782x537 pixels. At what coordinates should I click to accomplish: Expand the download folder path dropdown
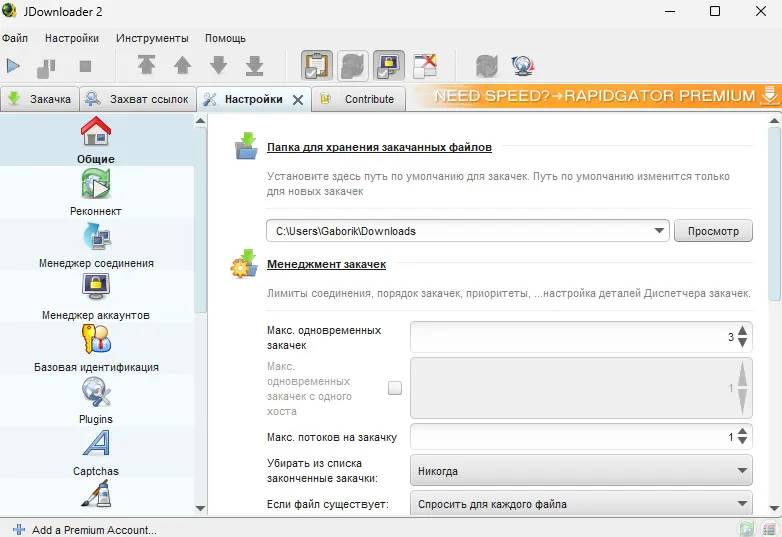659,231
